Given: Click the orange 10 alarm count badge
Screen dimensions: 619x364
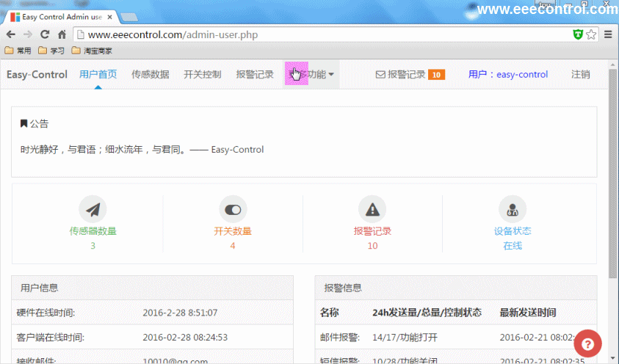Looking at the screenshot, I should (436, 75).
